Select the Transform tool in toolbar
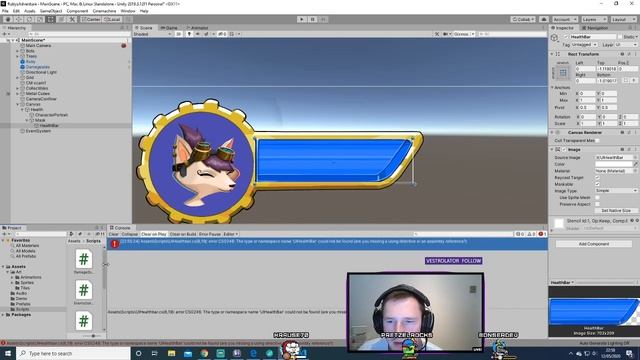 tap(61, 19)
